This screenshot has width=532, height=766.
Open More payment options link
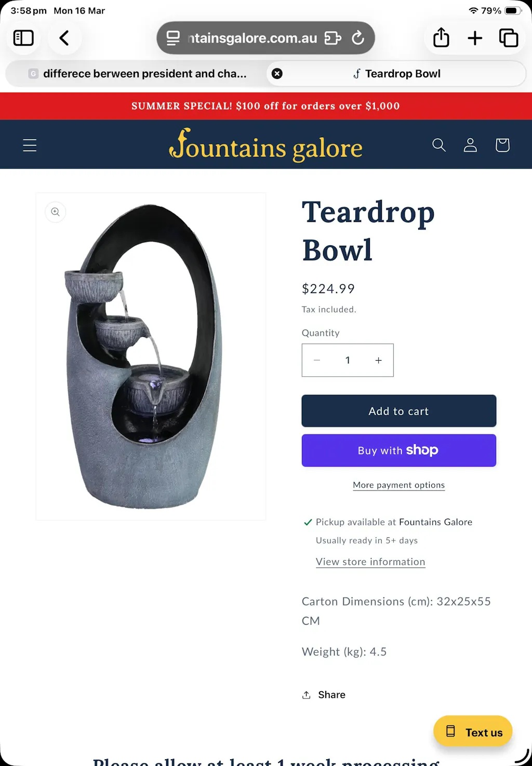[399, 485]
